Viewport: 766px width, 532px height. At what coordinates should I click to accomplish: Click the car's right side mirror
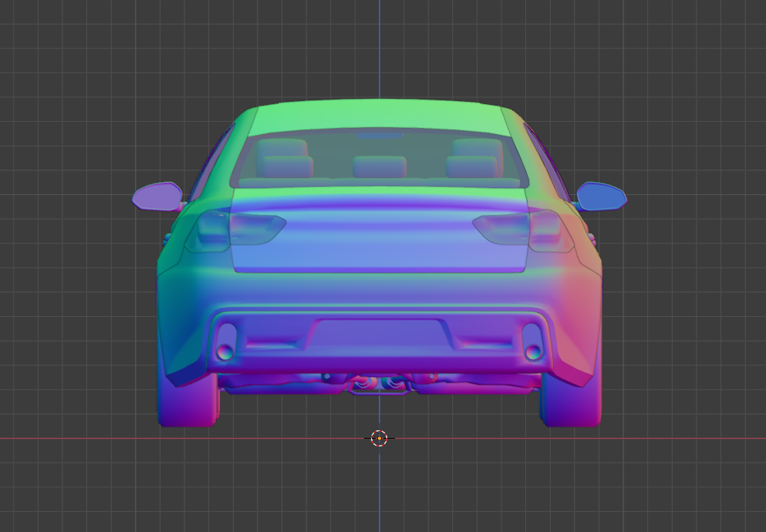(x=602, y=197)
